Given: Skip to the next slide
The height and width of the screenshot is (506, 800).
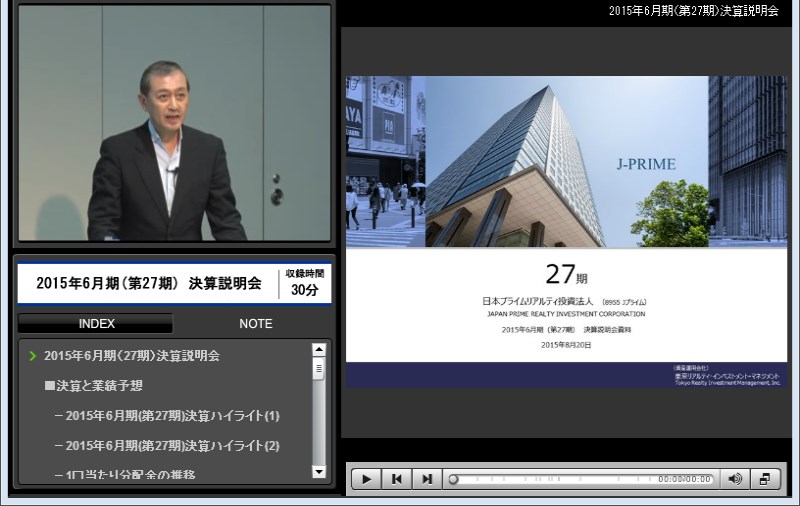Looking at the screenshot, I should click(x=427, y=479).
